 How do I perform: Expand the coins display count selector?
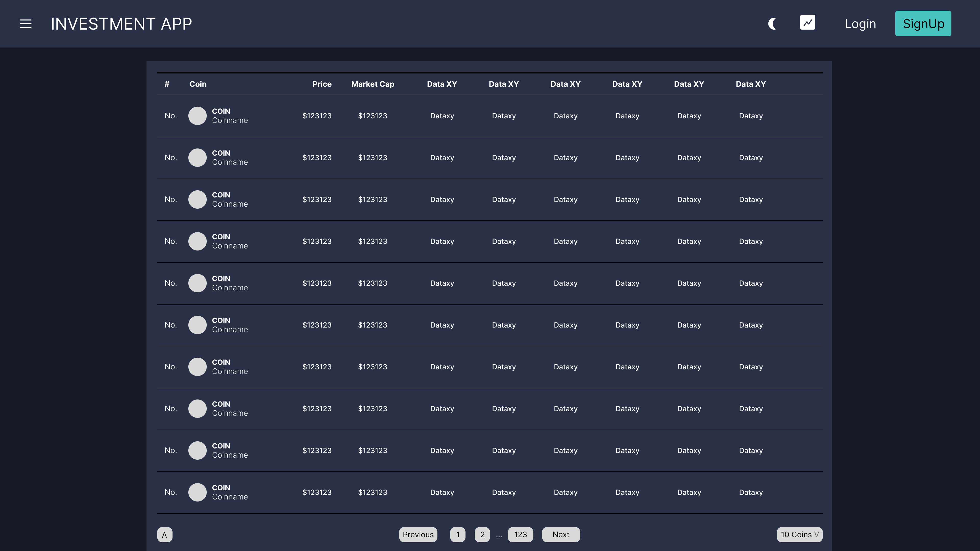pos(800,534)
